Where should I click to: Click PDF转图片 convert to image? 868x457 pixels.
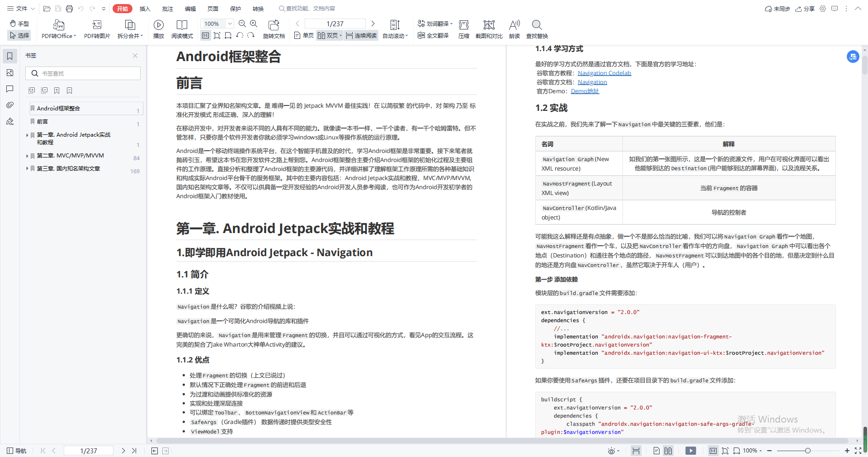[97, 29]
